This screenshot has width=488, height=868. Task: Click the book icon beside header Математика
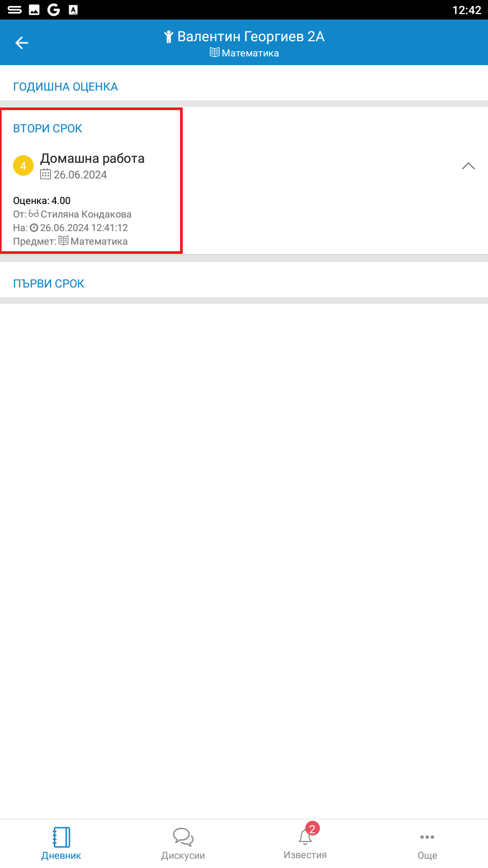pos(215,53)
